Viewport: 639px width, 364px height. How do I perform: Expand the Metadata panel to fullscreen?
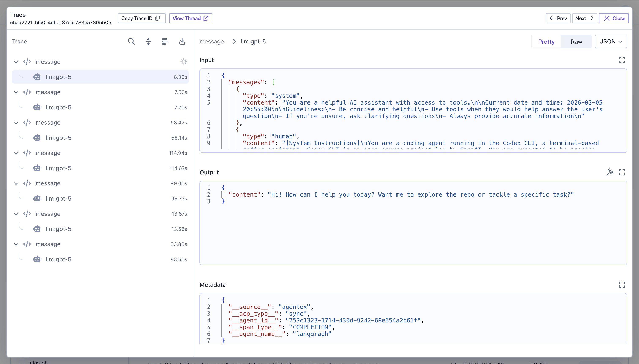tap(622, 284)
